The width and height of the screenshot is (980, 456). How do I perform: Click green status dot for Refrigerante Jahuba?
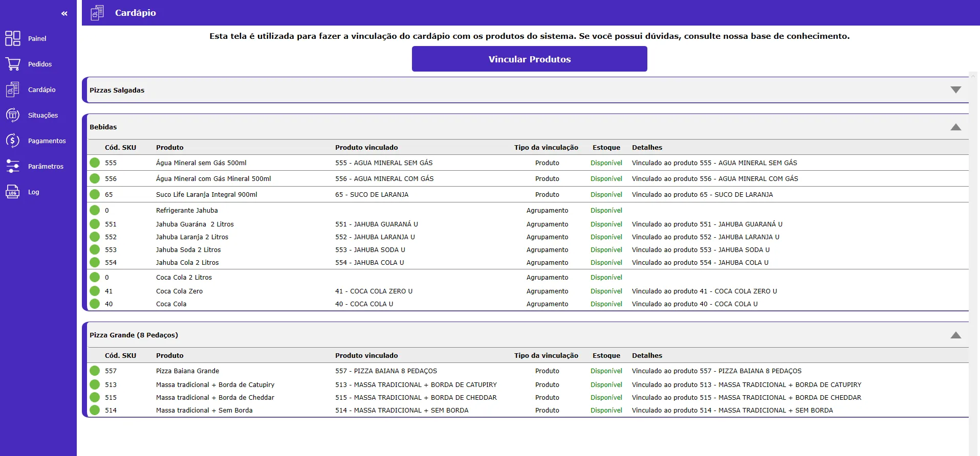tap(95, 210)
